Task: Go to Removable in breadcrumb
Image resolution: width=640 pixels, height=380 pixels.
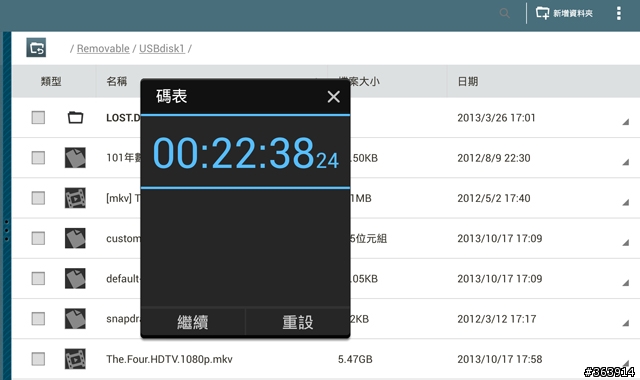Action: pos(103,48)
